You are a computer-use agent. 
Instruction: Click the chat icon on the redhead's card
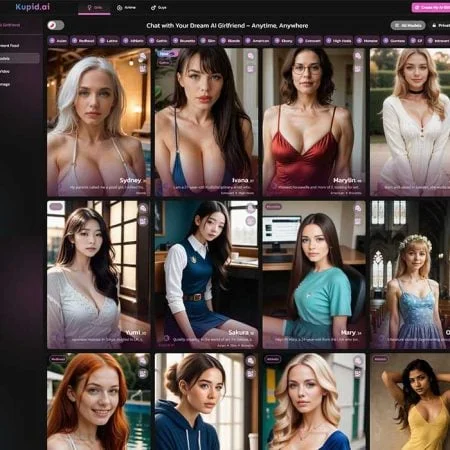coord(143,361)
